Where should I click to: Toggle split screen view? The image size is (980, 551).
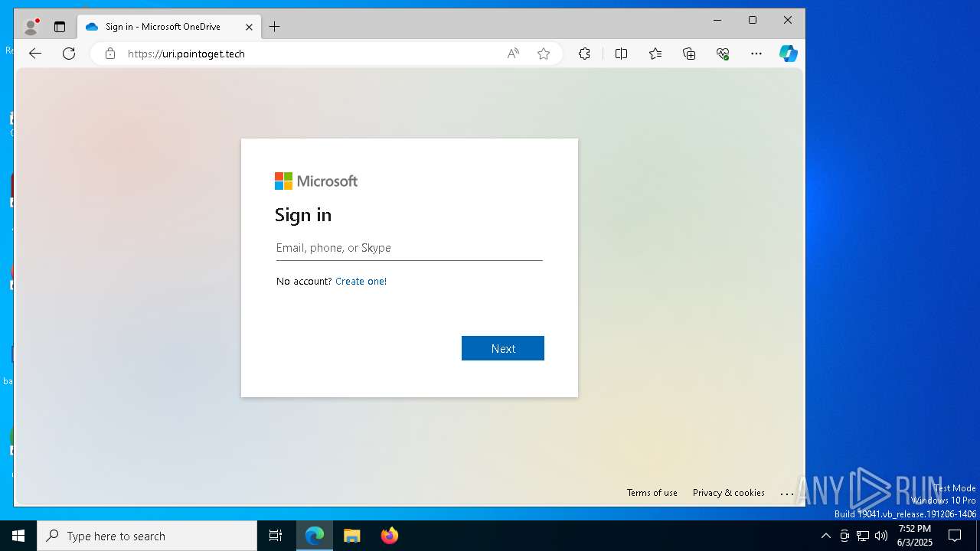(621, 54)
